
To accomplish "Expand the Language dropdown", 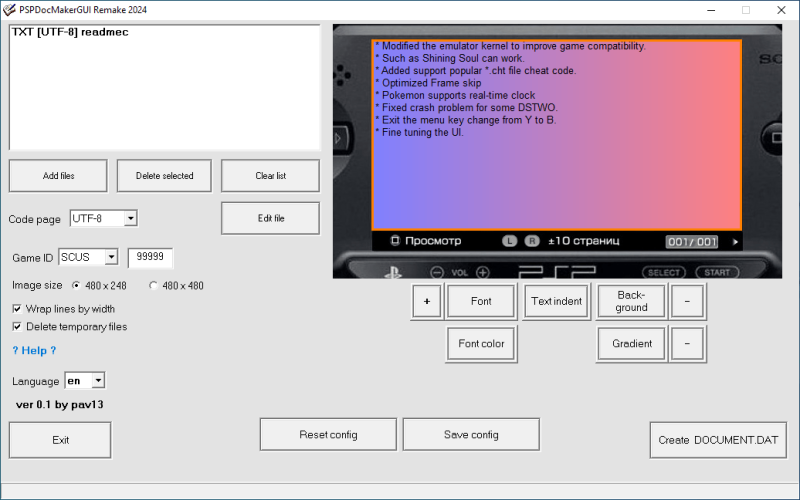I will pos(98,381).
